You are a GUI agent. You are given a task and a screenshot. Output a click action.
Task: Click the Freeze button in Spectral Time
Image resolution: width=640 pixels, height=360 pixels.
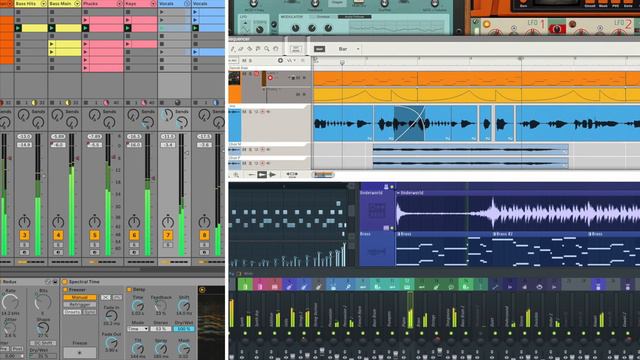click(80, 352)
